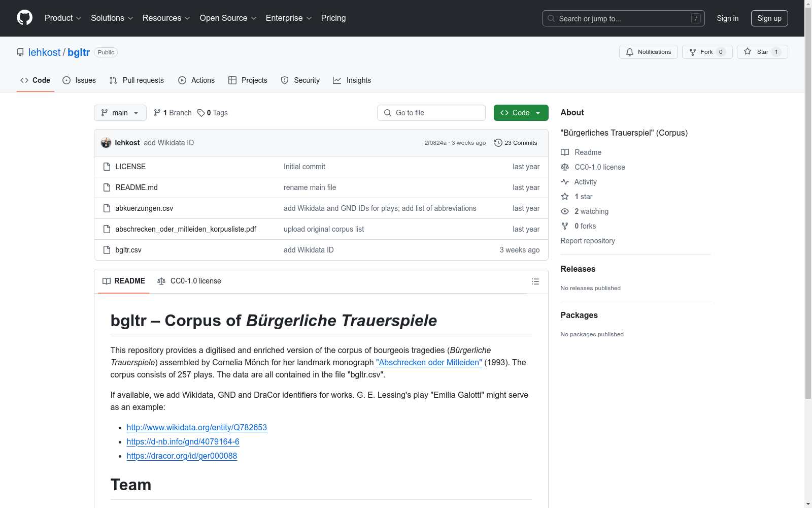Click the Sign in link
The image size is (812, 508).
[x=728, y=18]
